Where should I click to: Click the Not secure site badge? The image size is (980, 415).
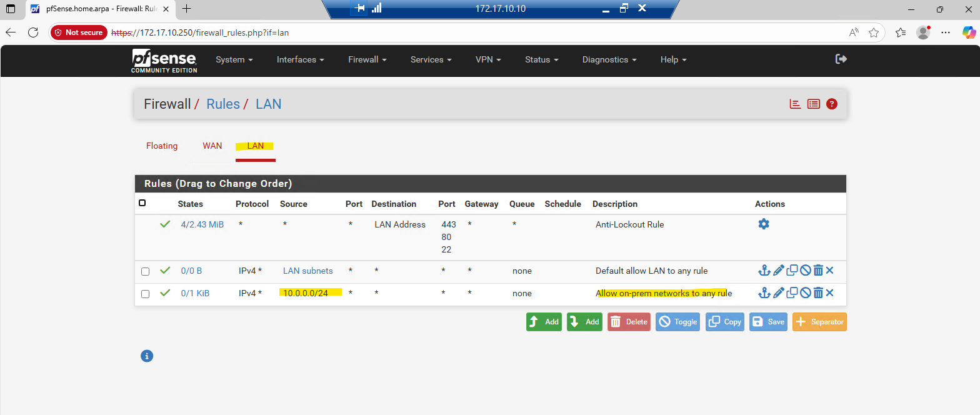(79, 32)
